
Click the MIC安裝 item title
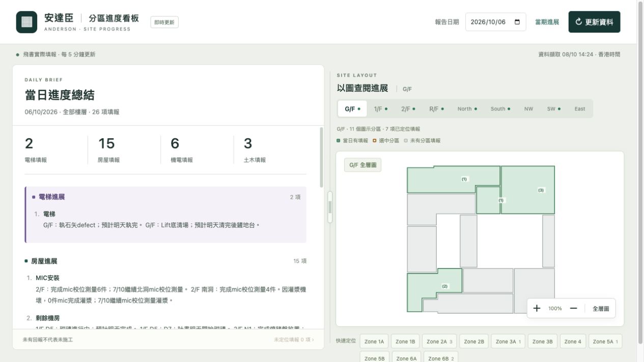(x=47, y=278)
